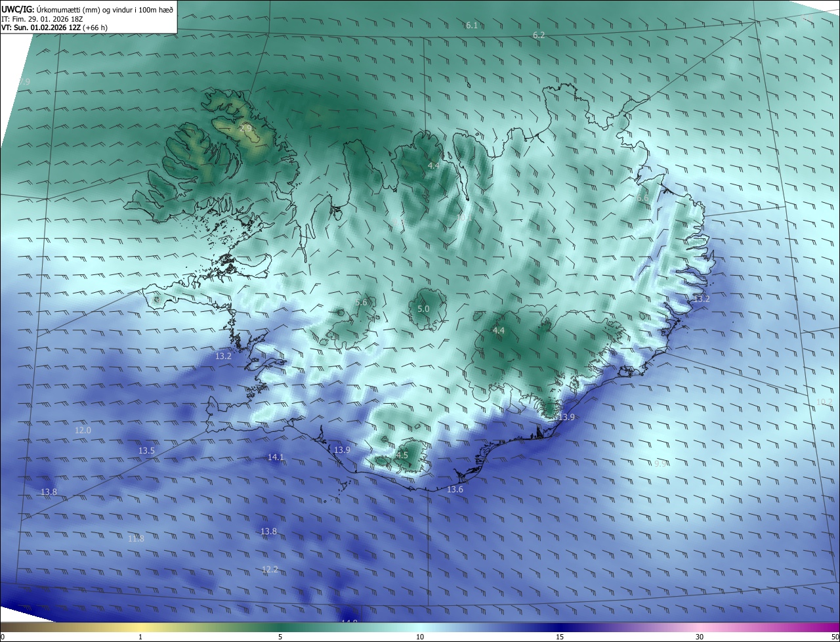Click legend tick label "5"
This screenshot has width=840, height=642.
[x=280, y=637]
